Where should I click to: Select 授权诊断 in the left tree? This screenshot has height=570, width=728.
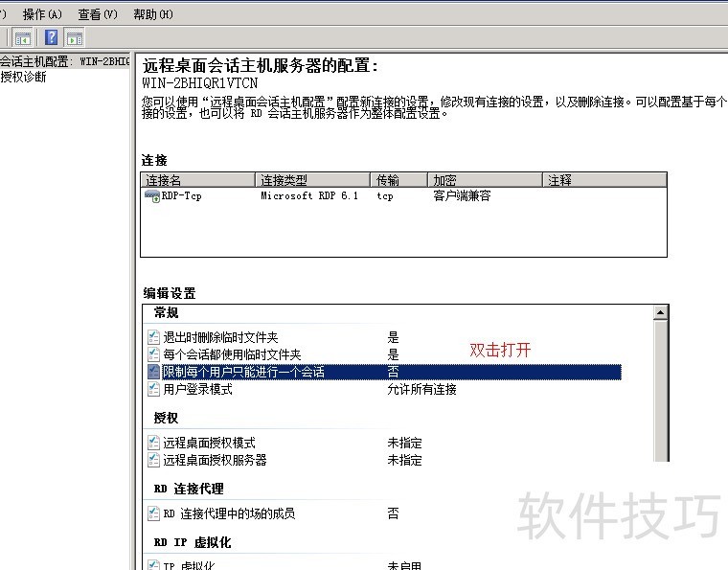tap(23, 77)
